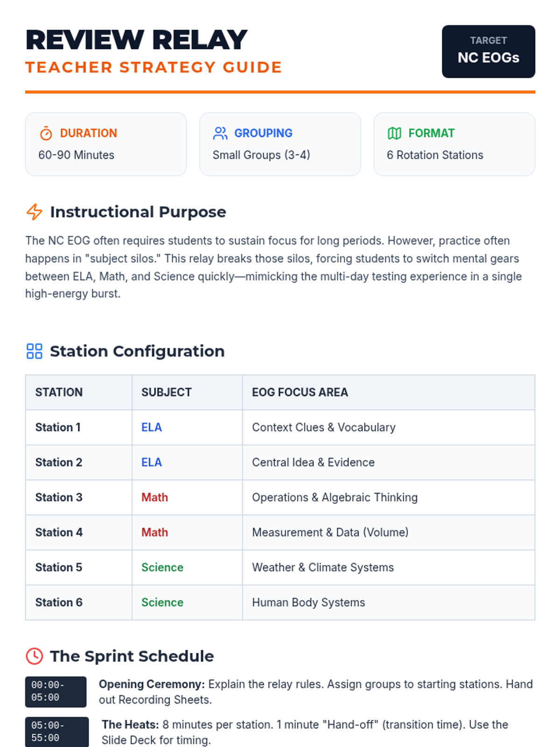560x747 pixels.
Task: Select the Station 6 row label
Action: (x=59, y=602)
